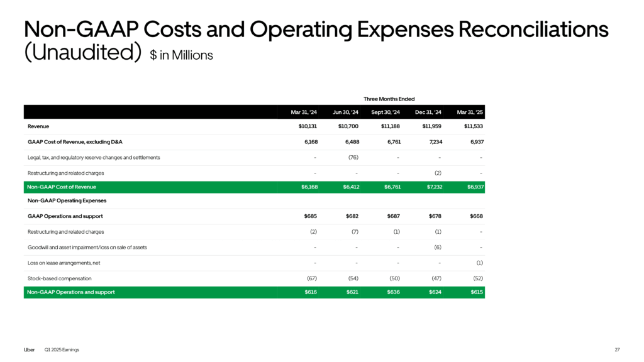The height and width of the screenshot is (362, 644).
Task: Select the $11,533 revenue value
Action: (x=473, y=126)
